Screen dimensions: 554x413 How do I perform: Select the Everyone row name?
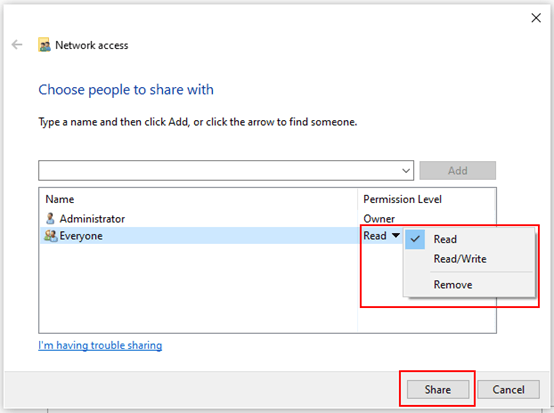(81, 236)
